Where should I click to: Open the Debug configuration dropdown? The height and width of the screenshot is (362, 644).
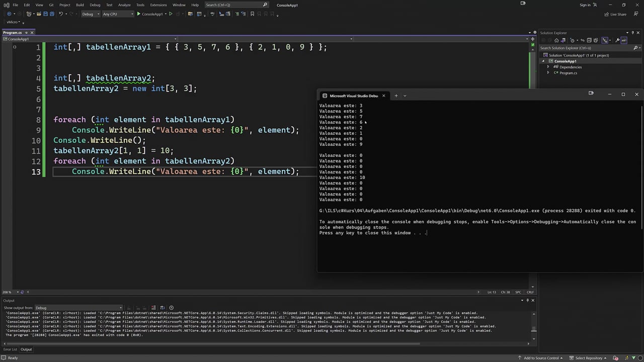pos(90,14)
